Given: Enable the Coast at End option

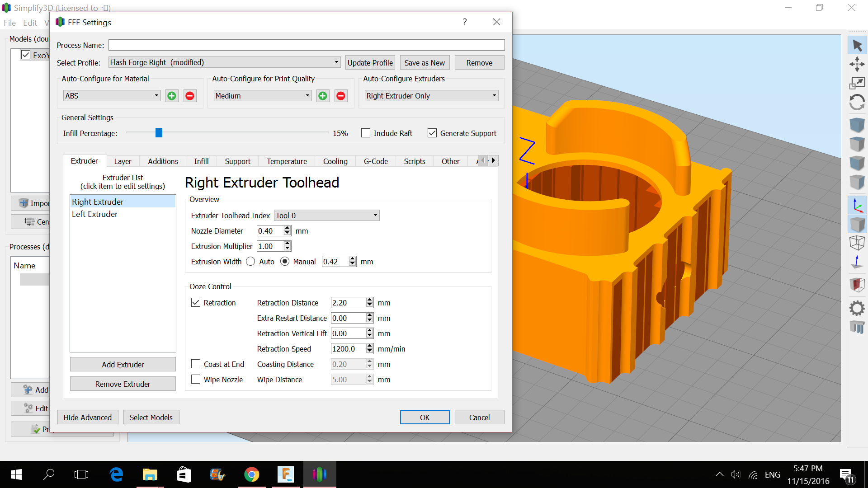Looking at the screenshot, I should [196, 364].
